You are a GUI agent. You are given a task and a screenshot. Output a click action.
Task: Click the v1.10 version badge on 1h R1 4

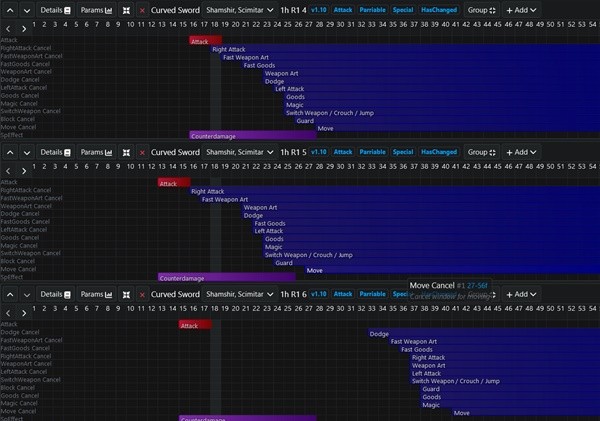point(318,10)
